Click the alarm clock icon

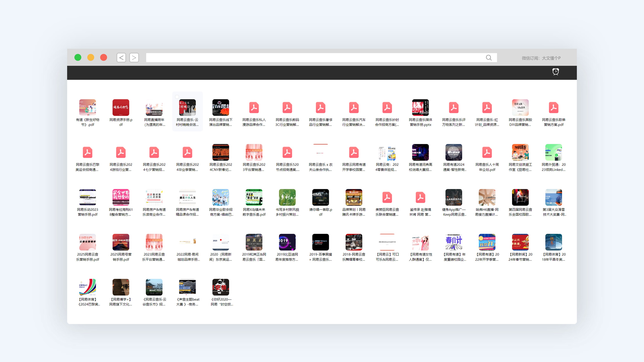[555, 72]
